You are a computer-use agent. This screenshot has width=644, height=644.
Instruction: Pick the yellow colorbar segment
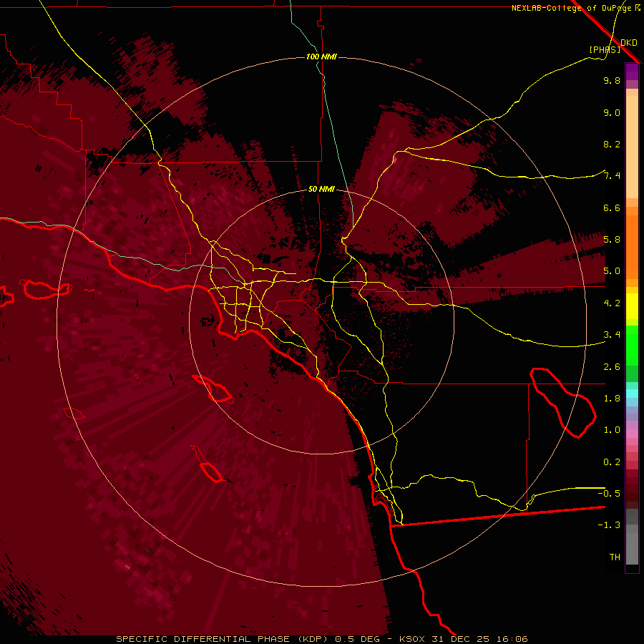click(632, 306)
